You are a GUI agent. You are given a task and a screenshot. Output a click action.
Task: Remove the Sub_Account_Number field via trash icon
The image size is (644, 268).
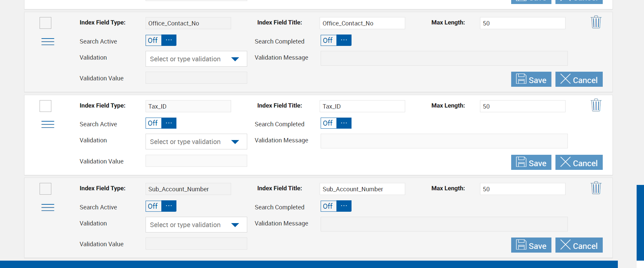click(x=596, y=188)
